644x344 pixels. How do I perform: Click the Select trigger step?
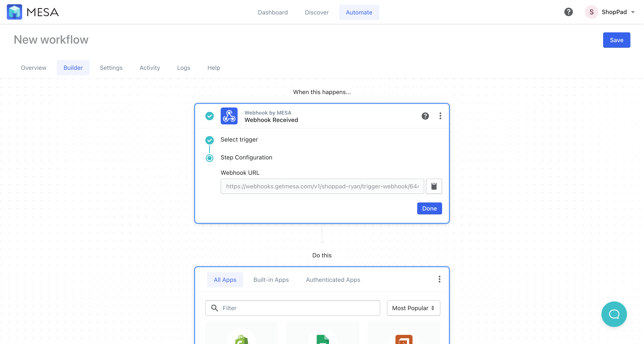[x=239, y=140]
